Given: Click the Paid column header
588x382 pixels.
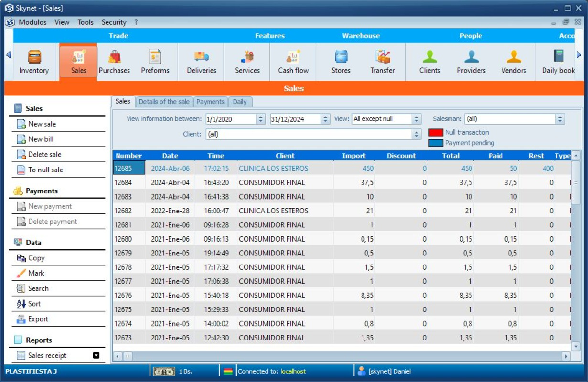Looking at the screenshot, I should [x=496, y=156].
